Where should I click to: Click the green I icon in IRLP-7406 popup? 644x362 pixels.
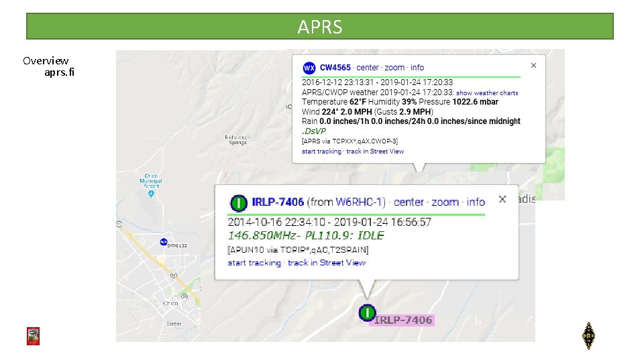[x=239, y=202]
